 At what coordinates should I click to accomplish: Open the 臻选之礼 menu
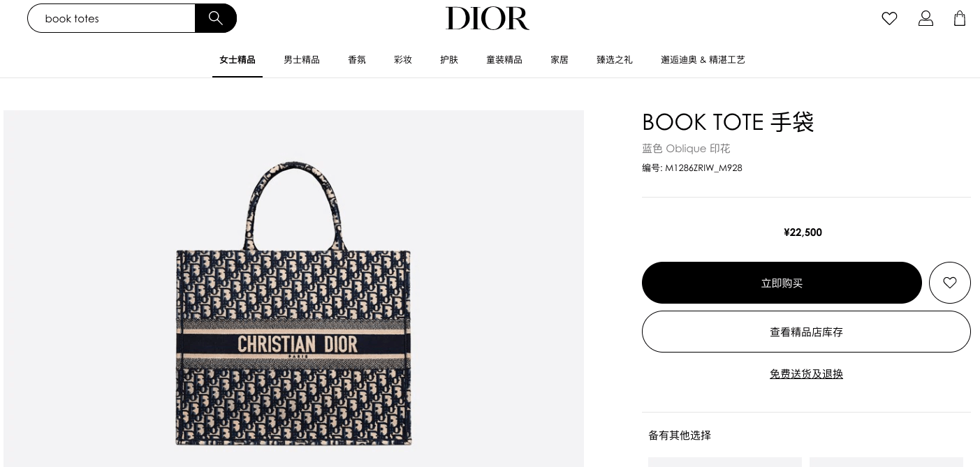coord(615,60)
